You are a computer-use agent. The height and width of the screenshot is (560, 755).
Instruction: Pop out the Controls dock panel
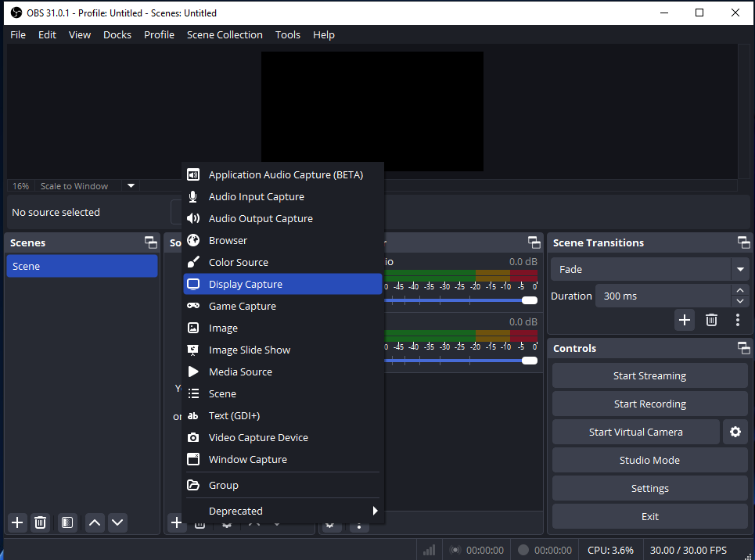[743, 348]
